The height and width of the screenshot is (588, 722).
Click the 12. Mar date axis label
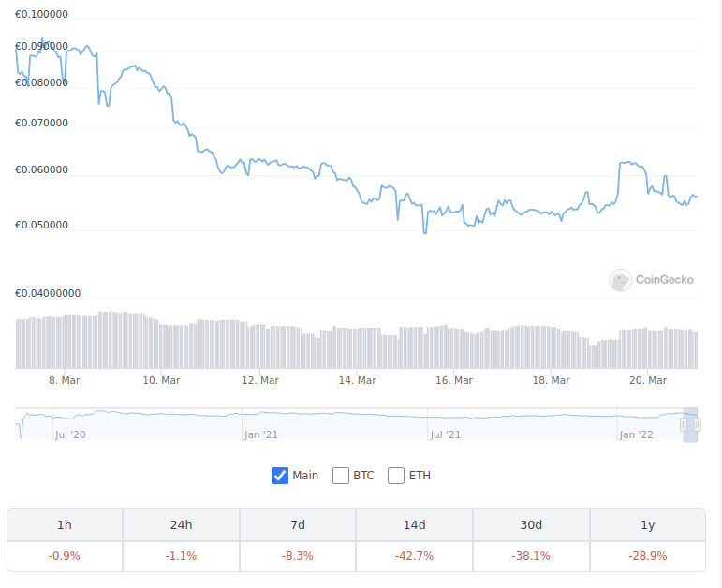pyautogui.click(x=260, y=380)
